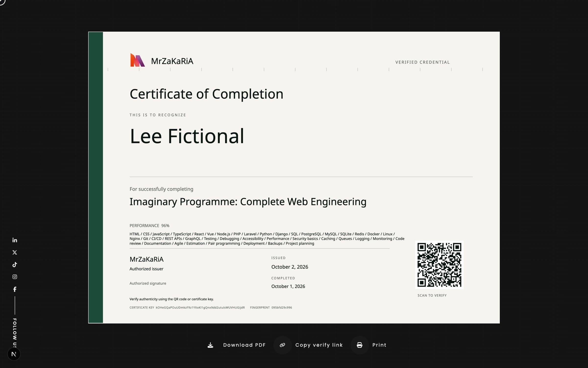The image size is (588, 368).
Task: Open the X (Twitter) social icon
Action: 15,252
